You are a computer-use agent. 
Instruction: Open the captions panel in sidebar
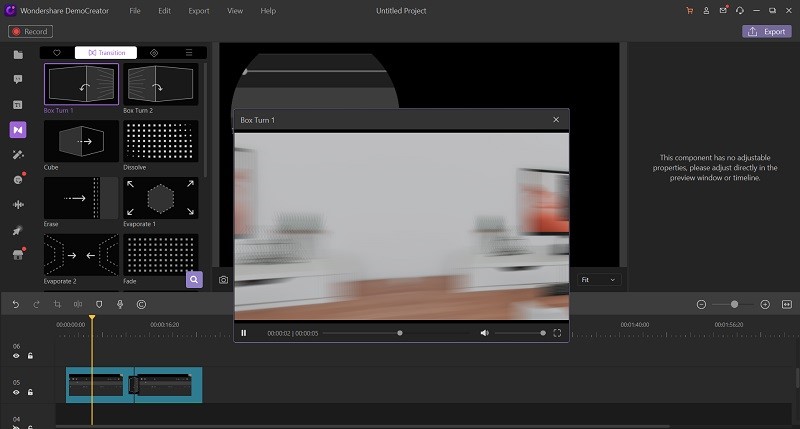click(18, 105)
